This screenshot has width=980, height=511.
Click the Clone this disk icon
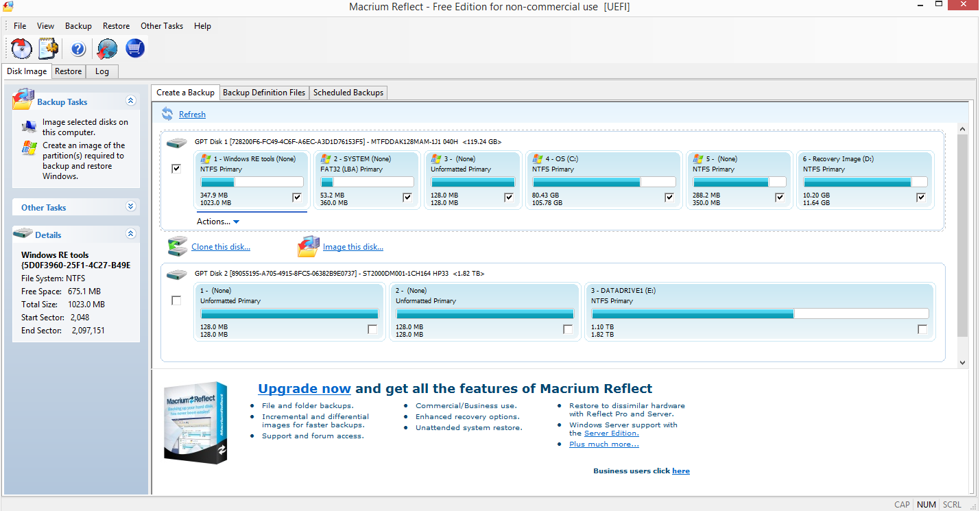point(178,246)
